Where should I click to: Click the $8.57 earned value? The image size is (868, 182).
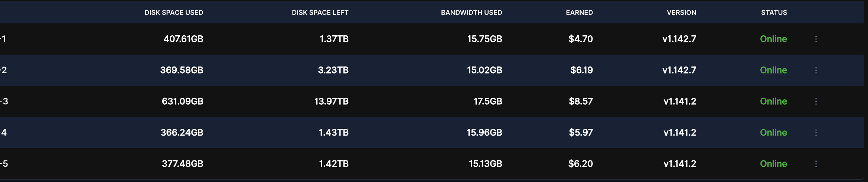click(x=581, y=101)
